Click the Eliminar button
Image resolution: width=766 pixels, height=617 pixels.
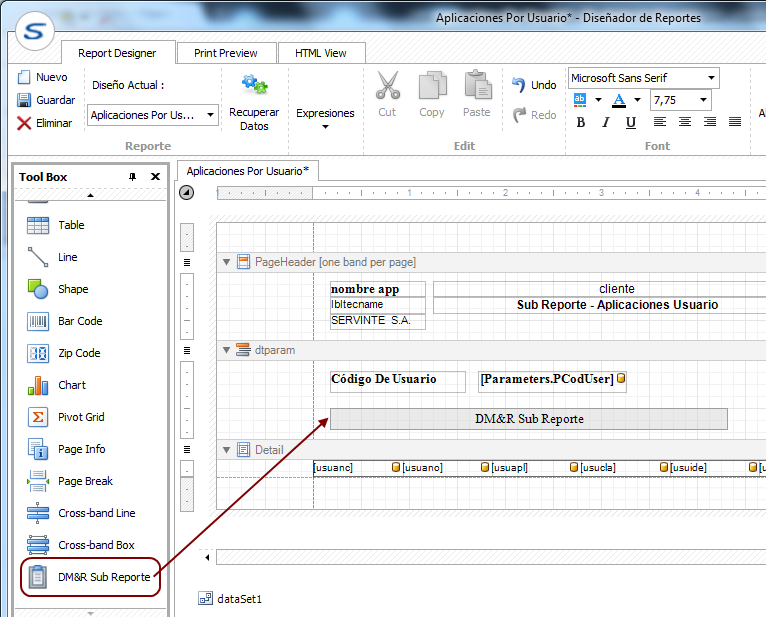(x=44, y=123)
